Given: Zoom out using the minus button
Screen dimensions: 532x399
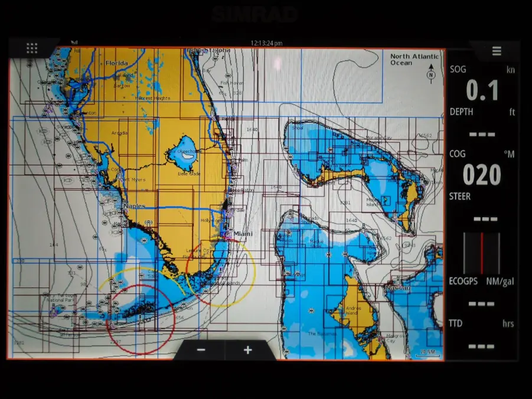Looking at the screenshot, I should 200,349.
